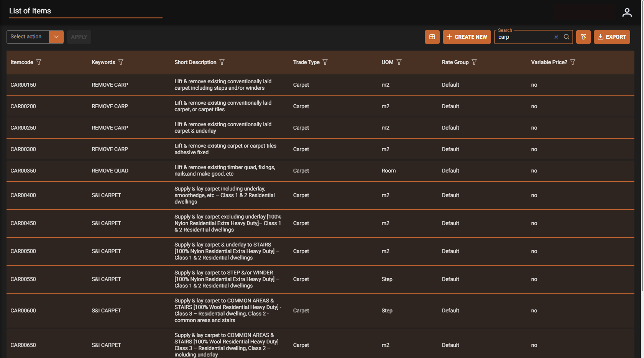Open the filter on the Keywords column
The image size is (644, 358).
pos(121,62)
